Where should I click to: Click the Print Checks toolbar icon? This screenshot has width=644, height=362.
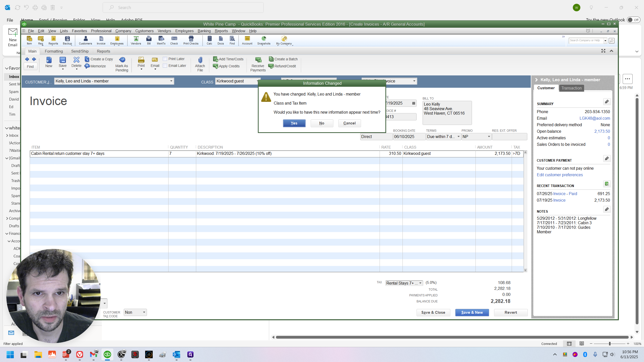click(191, 38)
